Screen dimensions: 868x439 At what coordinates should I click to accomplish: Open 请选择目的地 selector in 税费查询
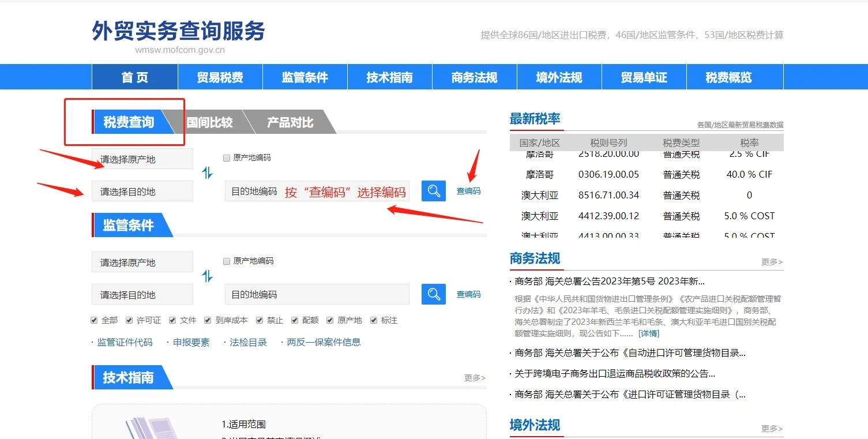[142, 192]
